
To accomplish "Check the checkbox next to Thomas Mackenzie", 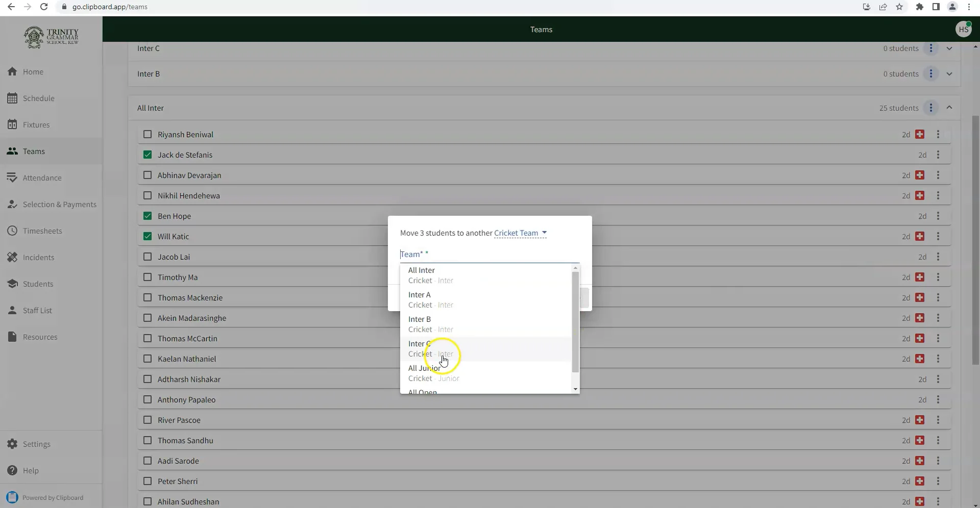I will tap(148, 297).
